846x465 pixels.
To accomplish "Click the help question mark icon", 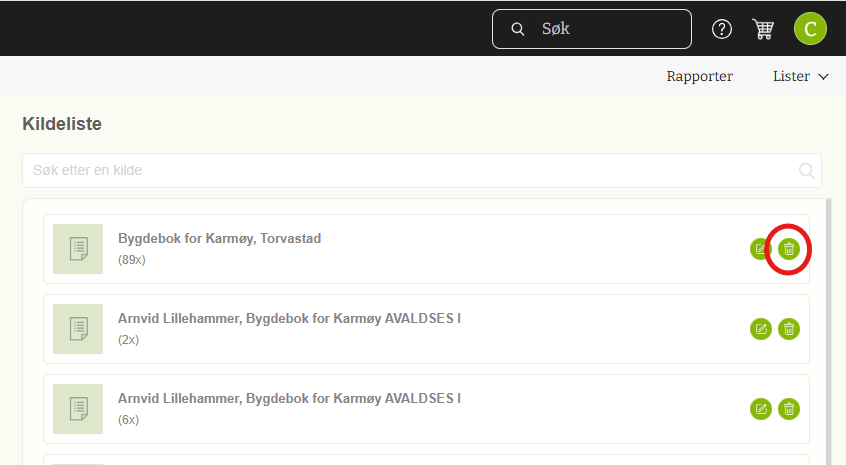I will click(x=722, y=29).
